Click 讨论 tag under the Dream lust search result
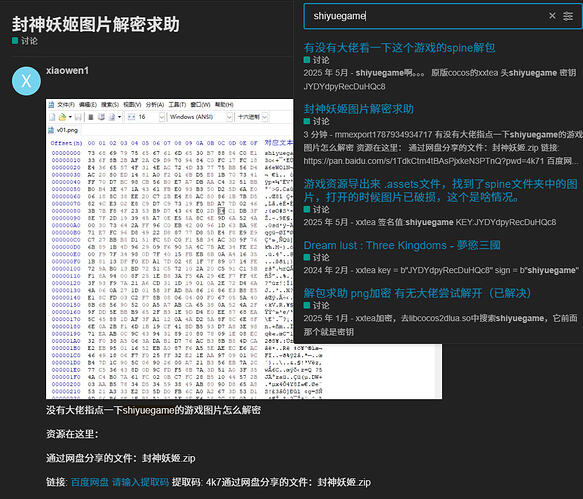 316,257
